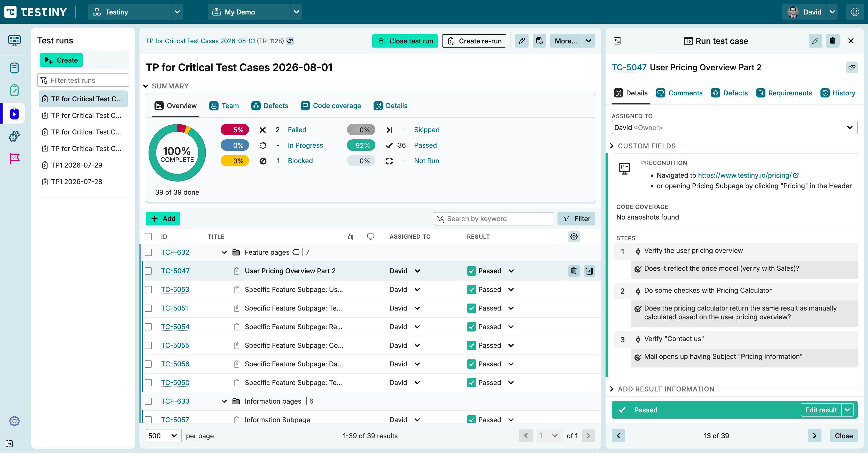Click the Add button above the table
This screenshot has width=868, height=453.
[163, 218]
